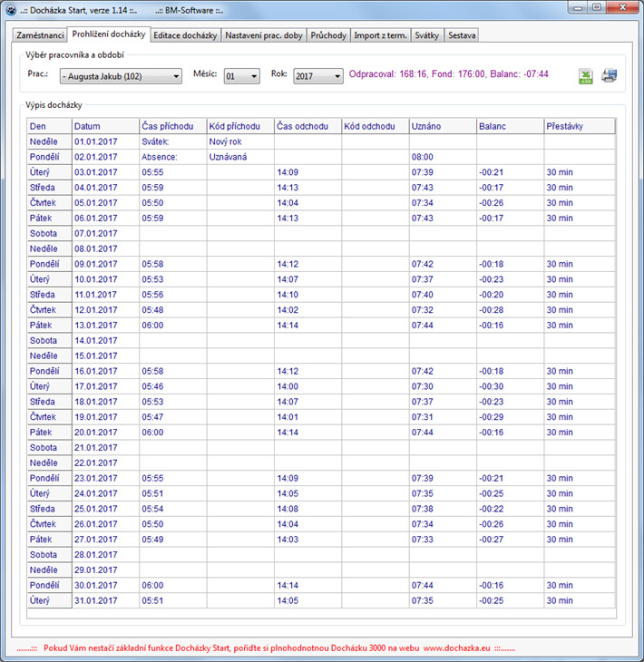Click the Kód odchodu column header

point(375,126)
